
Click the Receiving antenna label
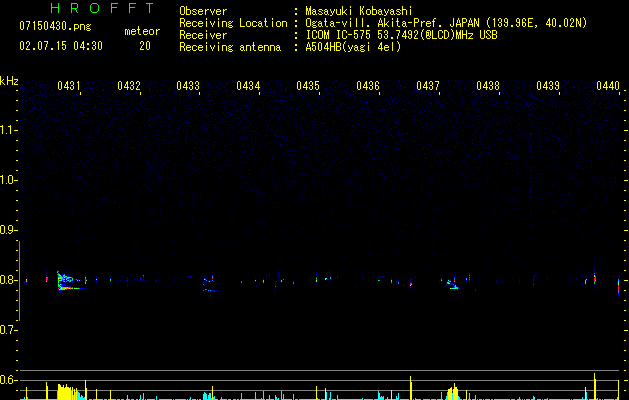(x=230, y=47)
